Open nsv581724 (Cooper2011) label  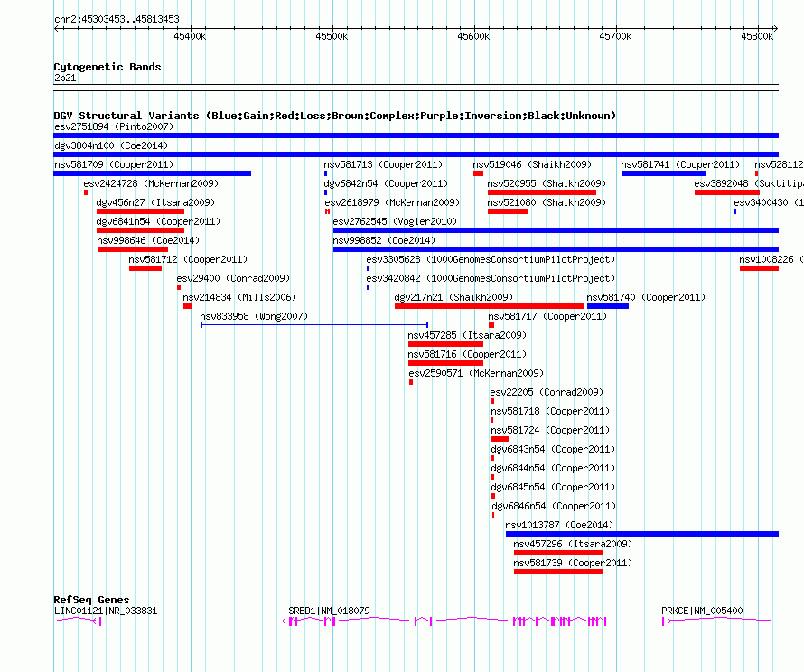(550, 430)
